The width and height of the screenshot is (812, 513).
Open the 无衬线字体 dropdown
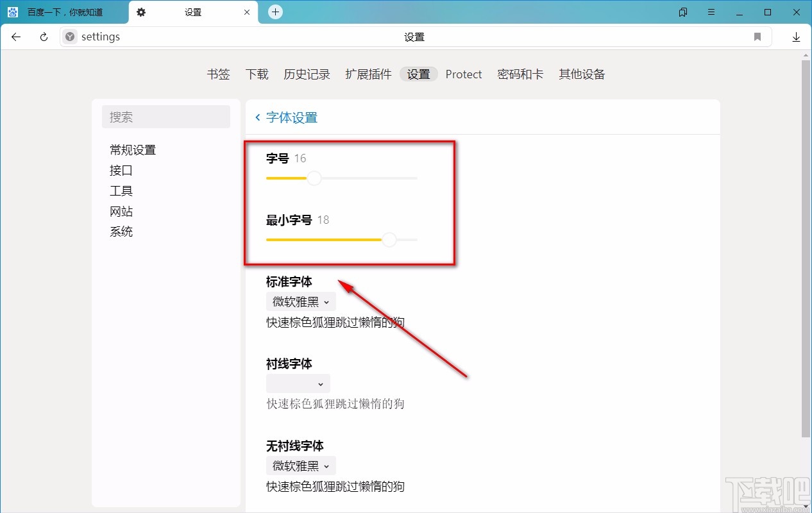point(301,466)
